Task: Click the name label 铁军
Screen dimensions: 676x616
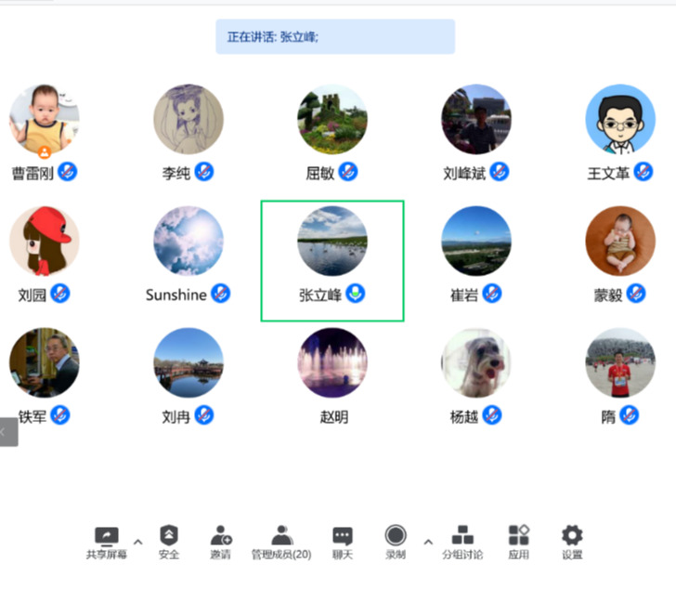Action: (32, 416)
